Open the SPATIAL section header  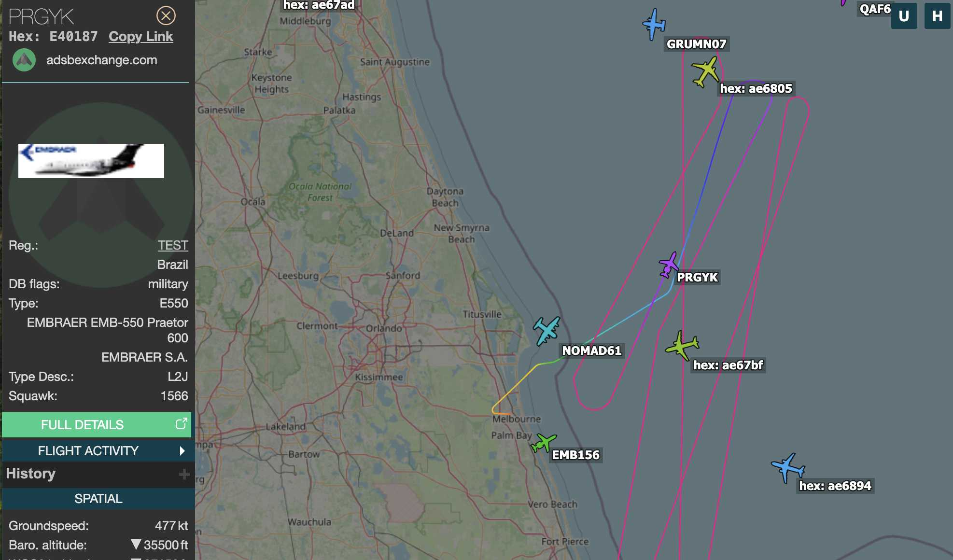(x=98, y=499)
